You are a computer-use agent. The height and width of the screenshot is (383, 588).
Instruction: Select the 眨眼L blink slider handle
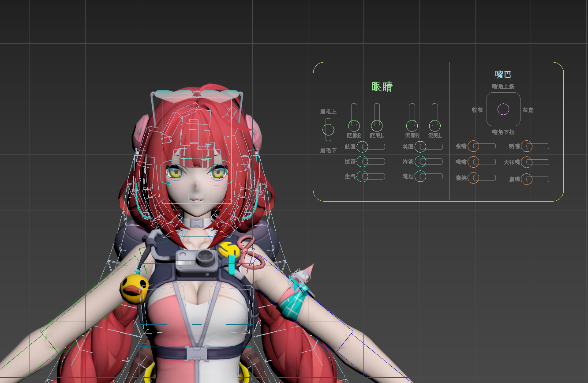point(377,126)
